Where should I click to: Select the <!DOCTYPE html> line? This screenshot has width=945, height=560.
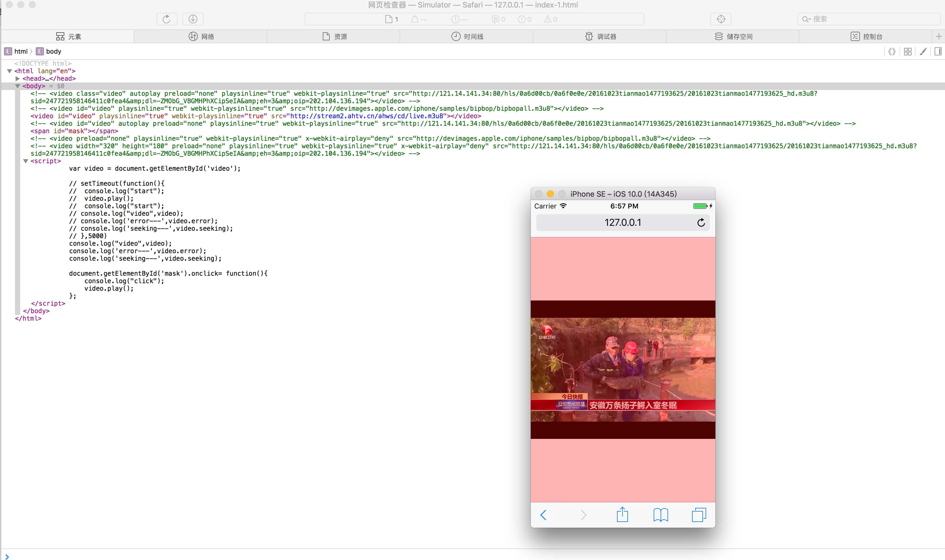(43, 63)
